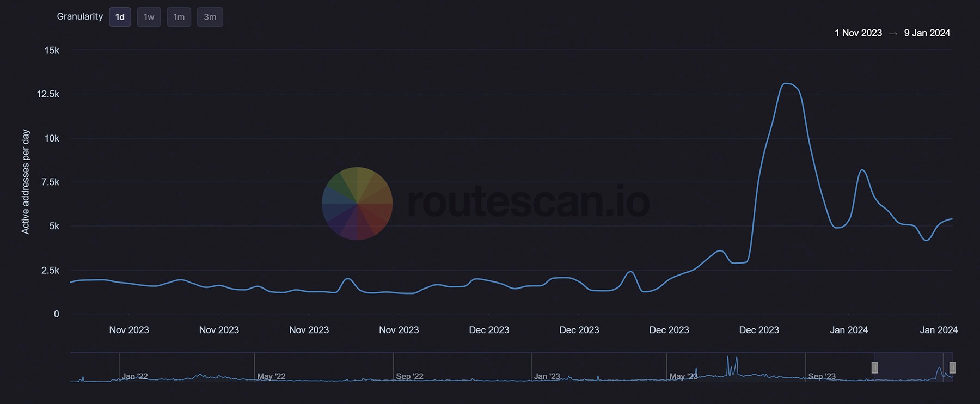Click Jan '22 in the navigator timeline
This screenshot has width=980, height=404.
134,376
